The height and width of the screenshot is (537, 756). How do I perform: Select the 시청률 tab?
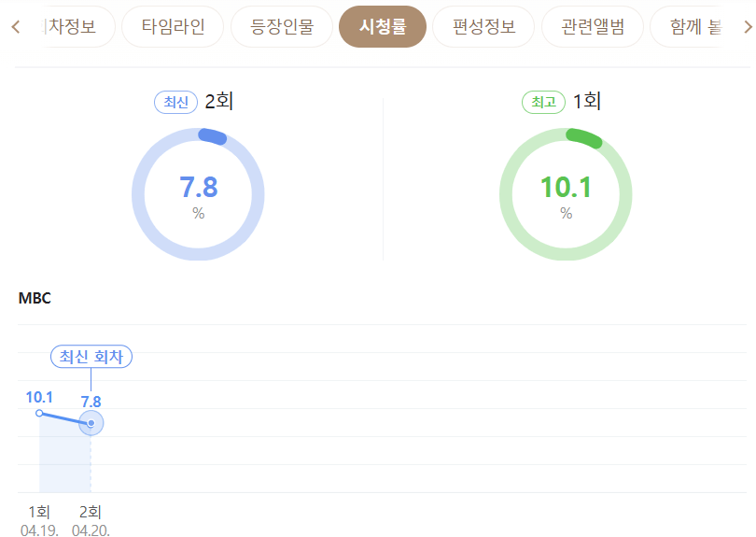pyautogui.click(x=383, y=26)
